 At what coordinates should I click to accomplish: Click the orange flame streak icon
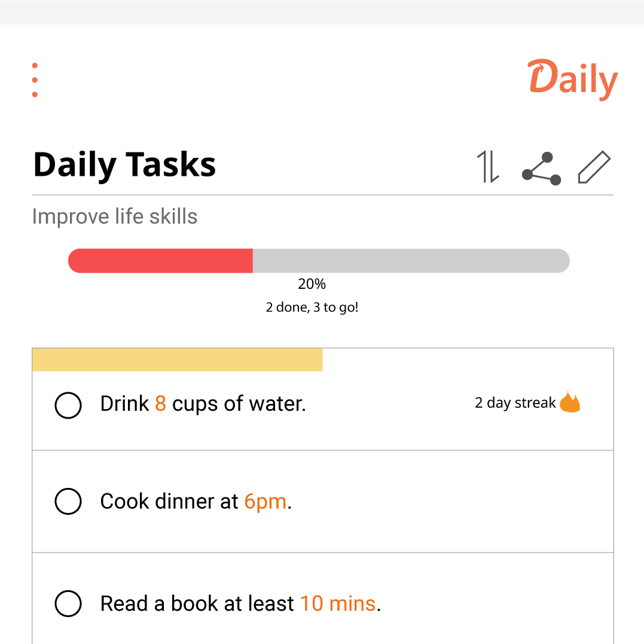[x=570, y=401]
